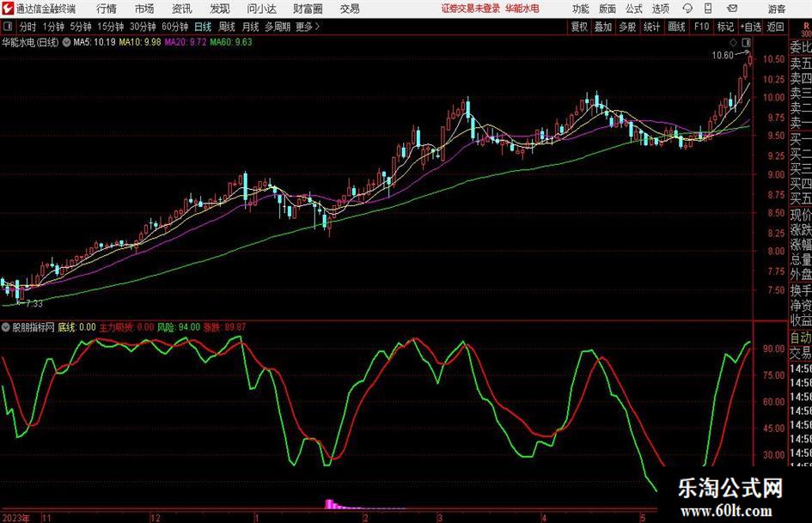This screenshot has width=812, height=523.
Task: Open the 功能 menu
Action: [581, 9]
